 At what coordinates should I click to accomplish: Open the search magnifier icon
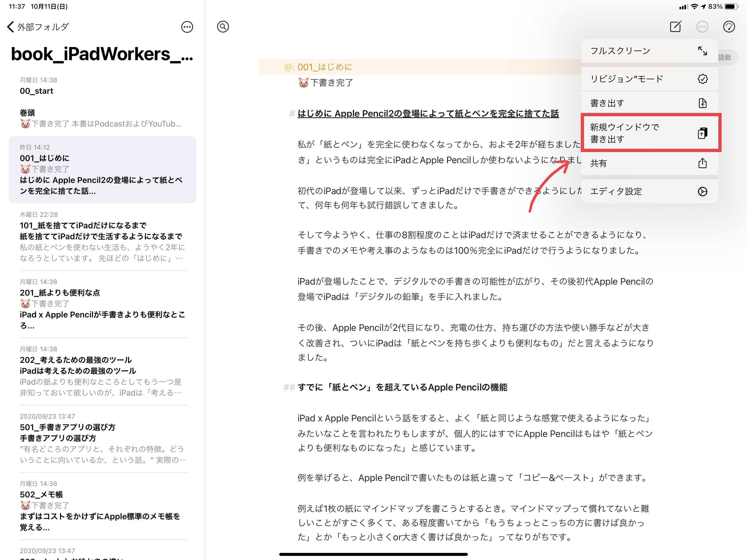pos(223,27)
